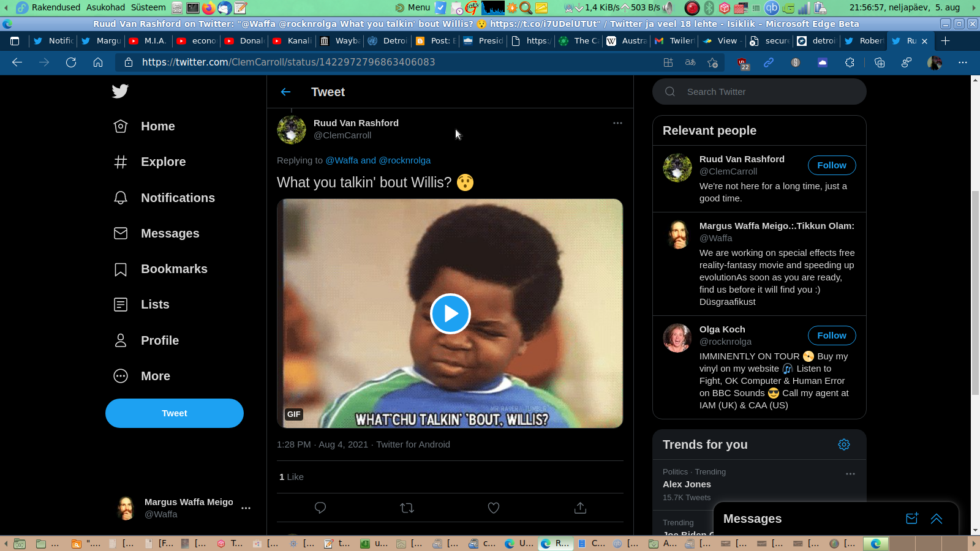View the 1 Like list
980x551 pixels.
coord(292,477)
